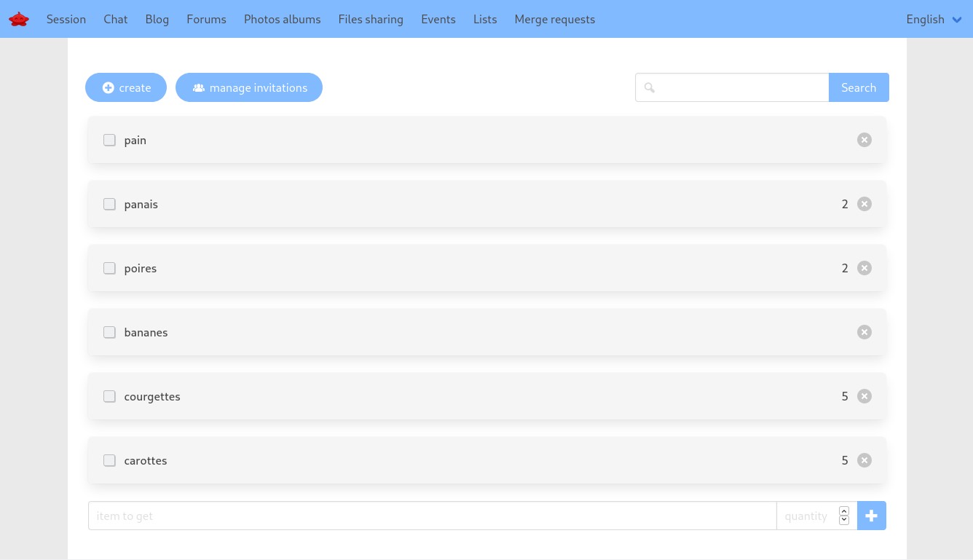Focus the search text field

732,87
